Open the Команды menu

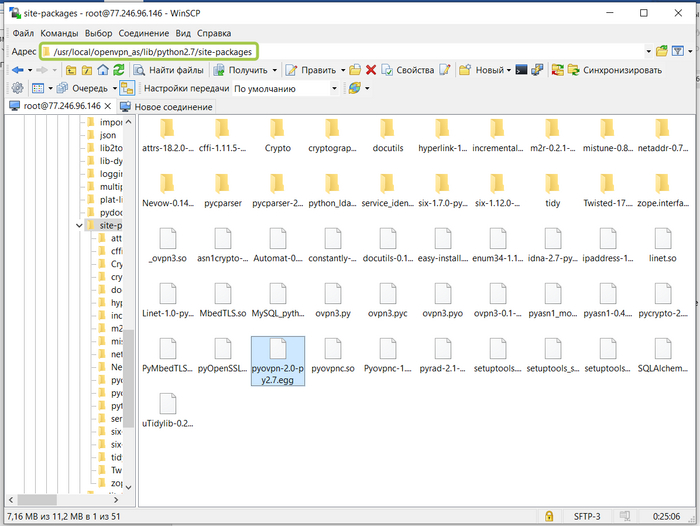59,33
